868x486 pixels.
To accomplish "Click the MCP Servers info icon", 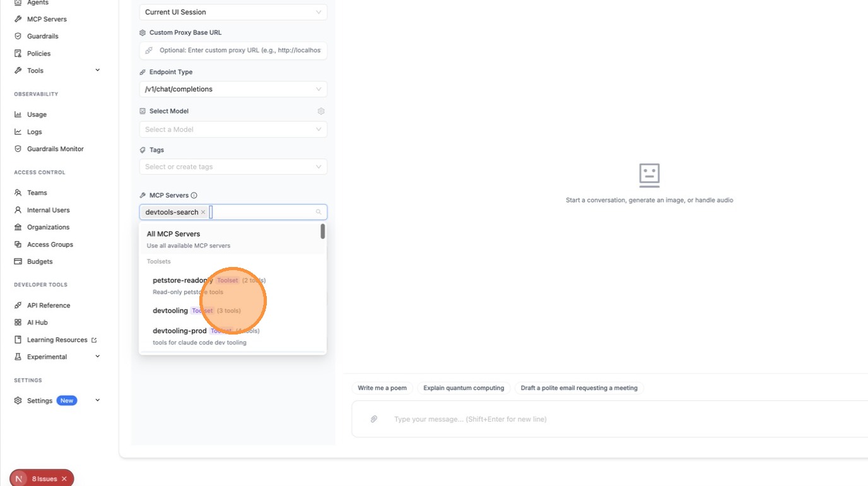I will [194, 195].
